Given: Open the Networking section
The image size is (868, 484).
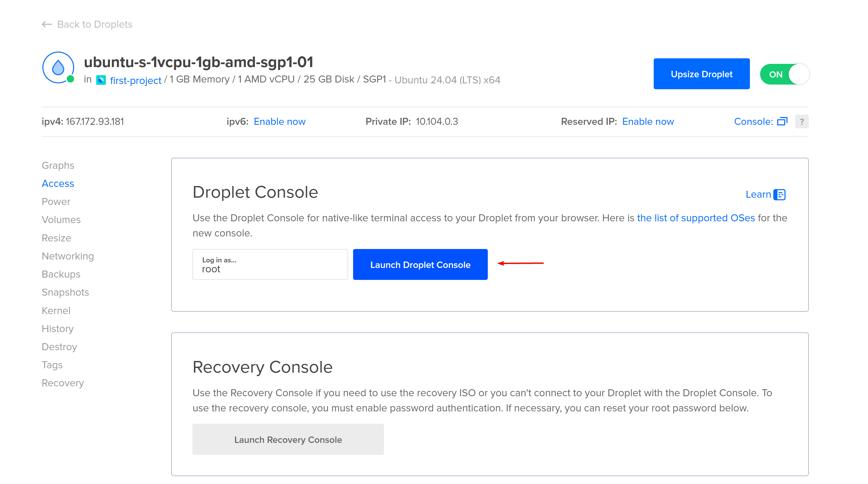Looking at the screenshot, I should coord(68,256).
